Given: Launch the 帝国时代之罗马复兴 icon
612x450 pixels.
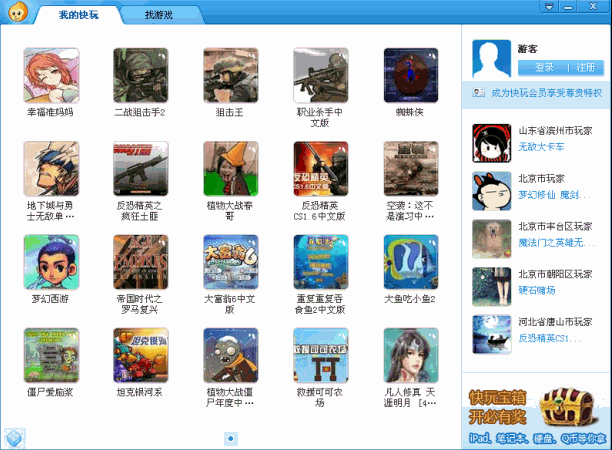Looking at the screenshot, I should point(141,262).
